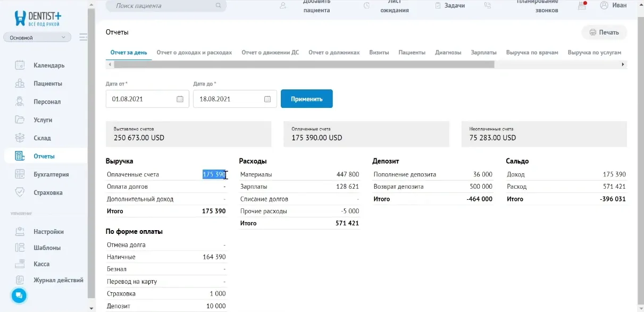644x312 pixels.
Task: Click the Дата до date field
Action: [235, 99]
